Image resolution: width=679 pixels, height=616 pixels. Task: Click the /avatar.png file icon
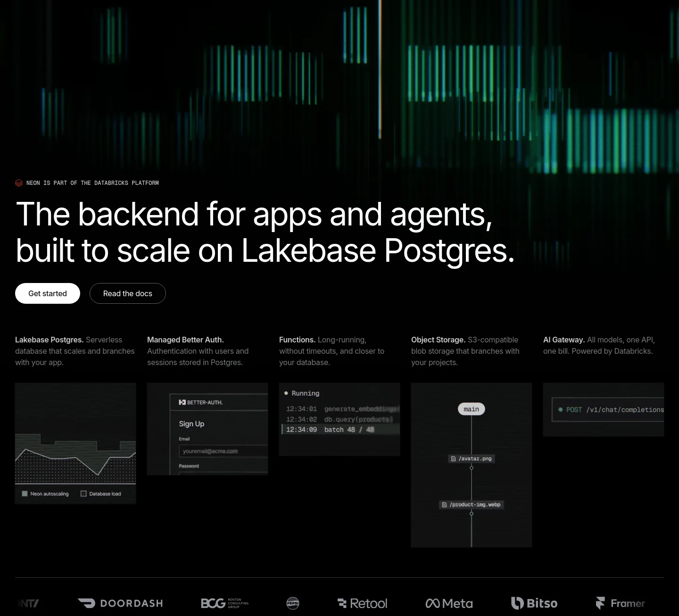(x=454, y=458)
